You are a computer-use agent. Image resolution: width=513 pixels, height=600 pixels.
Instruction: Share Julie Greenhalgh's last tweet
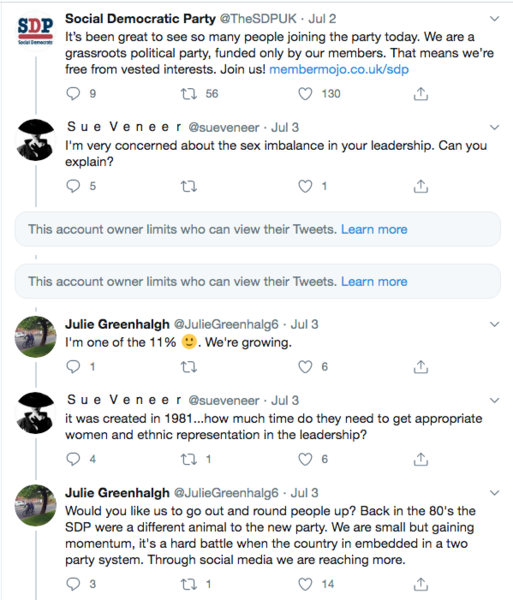point(420,584)
